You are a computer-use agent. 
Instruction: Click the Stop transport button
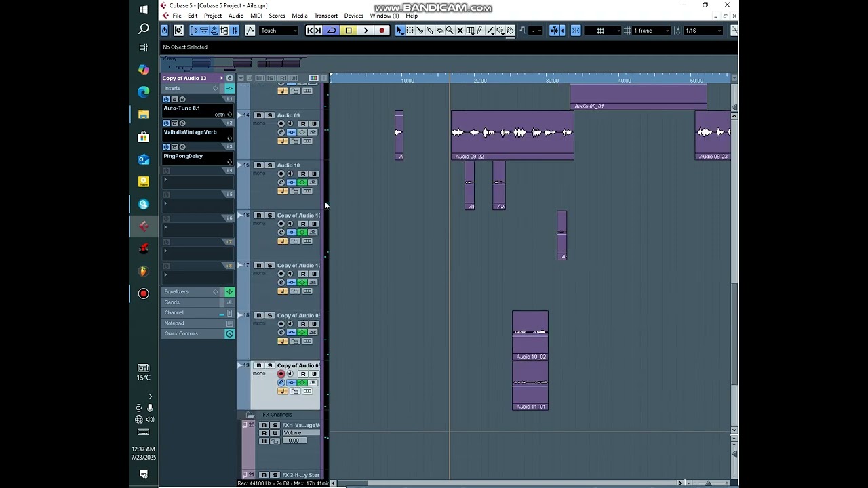(x=349, y=30)
